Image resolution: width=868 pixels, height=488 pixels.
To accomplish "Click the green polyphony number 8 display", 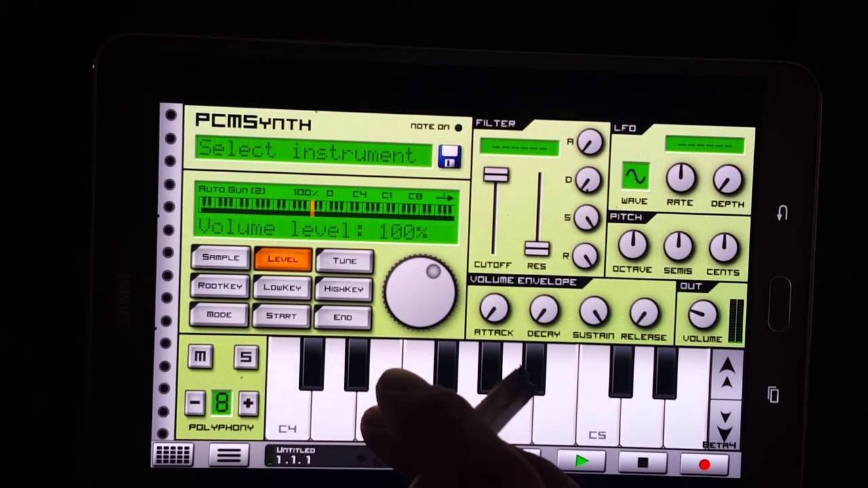I will pos(221,403).
